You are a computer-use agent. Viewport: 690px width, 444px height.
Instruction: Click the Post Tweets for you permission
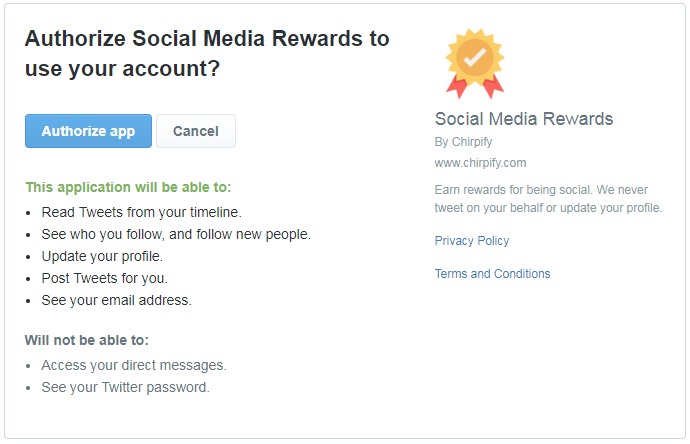[104, 278]
